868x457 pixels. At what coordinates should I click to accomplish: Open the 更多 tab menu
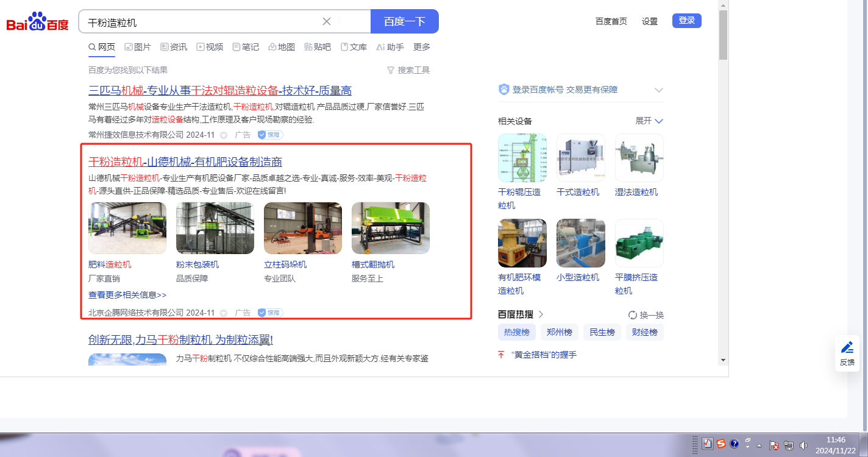click(422, 47)
